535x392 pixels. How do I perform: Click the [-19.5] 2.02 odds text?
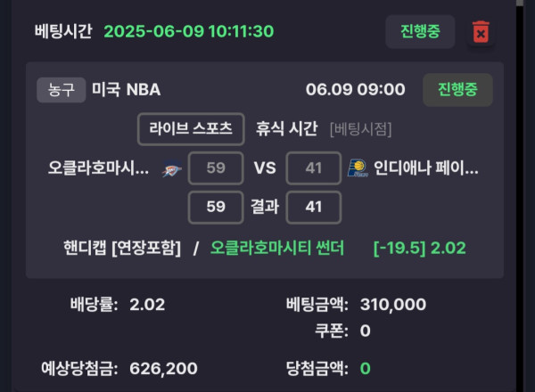pyautogui.click(x=420, y=248)
